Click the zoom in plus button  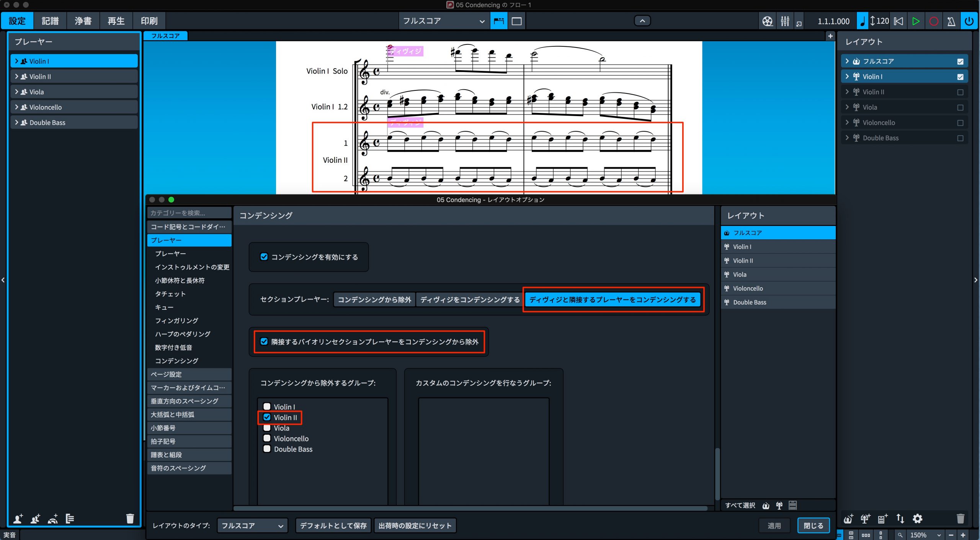[x=963, y=535]
